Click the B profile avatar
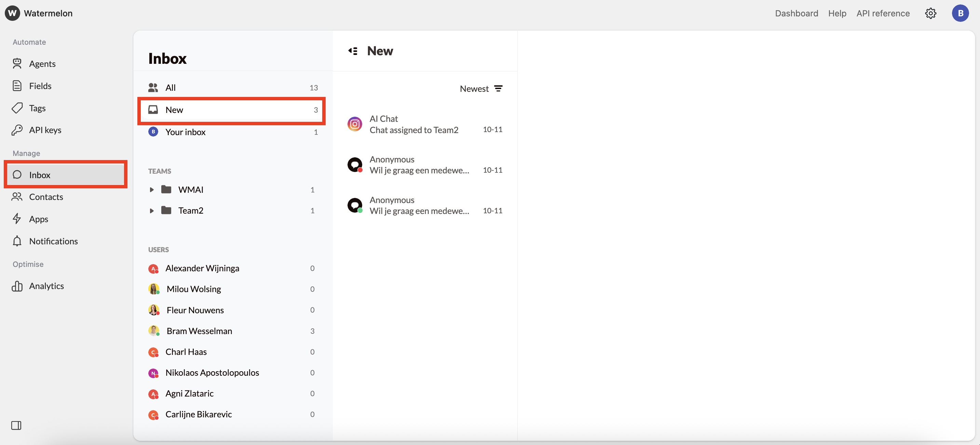 point(960,13)
